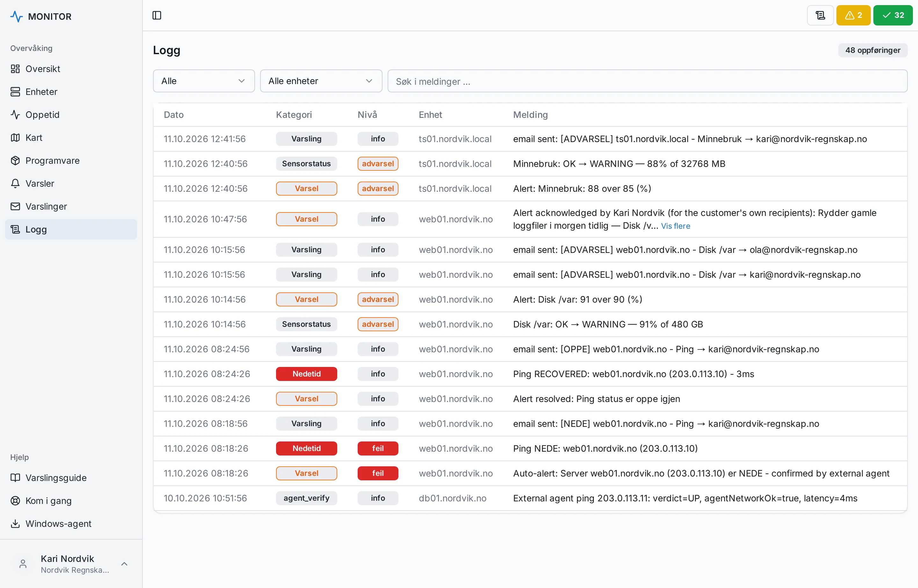Click the green OK badge showing 32
This screenshot has width=918, height=588.
coord(893,15)
